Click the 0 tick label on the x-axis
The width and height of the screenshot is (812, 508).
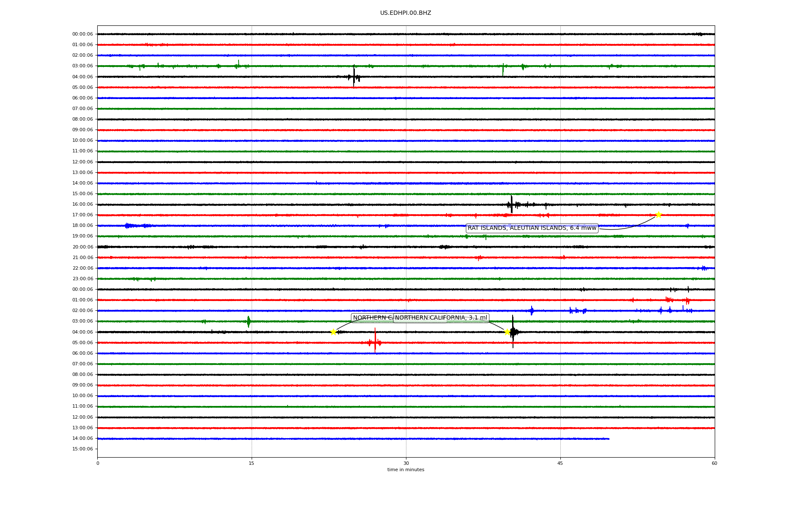pyautogui.click(x=98, y=463)
